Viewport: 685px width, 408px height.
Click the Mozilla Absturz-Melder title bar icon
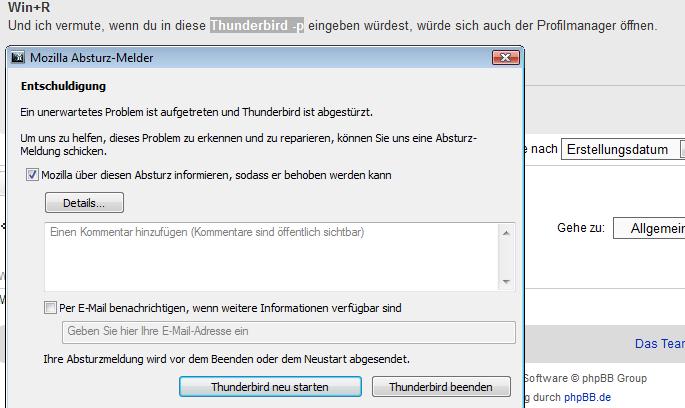tap(17, 58)
